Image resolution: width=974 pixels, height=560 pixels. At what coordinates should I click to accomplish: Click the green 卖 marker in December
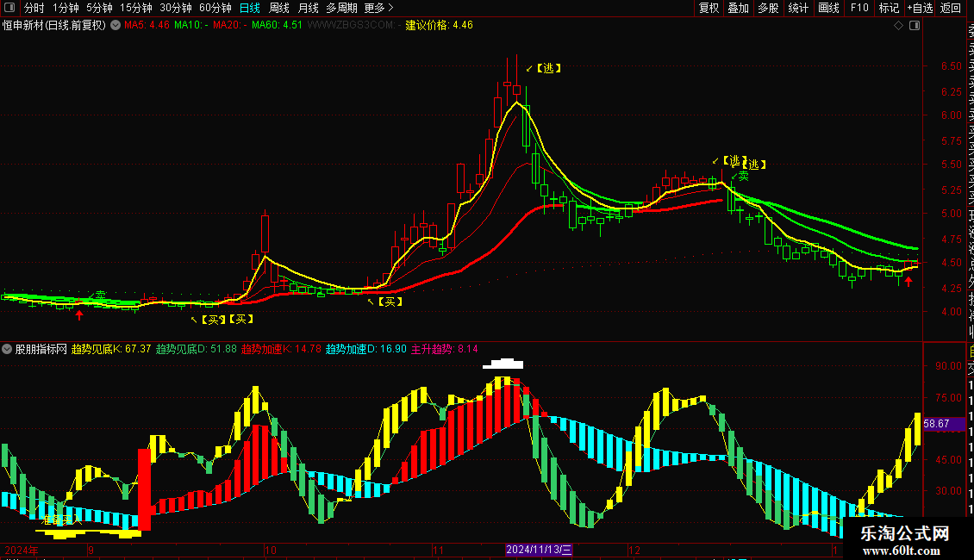(743, 177)
